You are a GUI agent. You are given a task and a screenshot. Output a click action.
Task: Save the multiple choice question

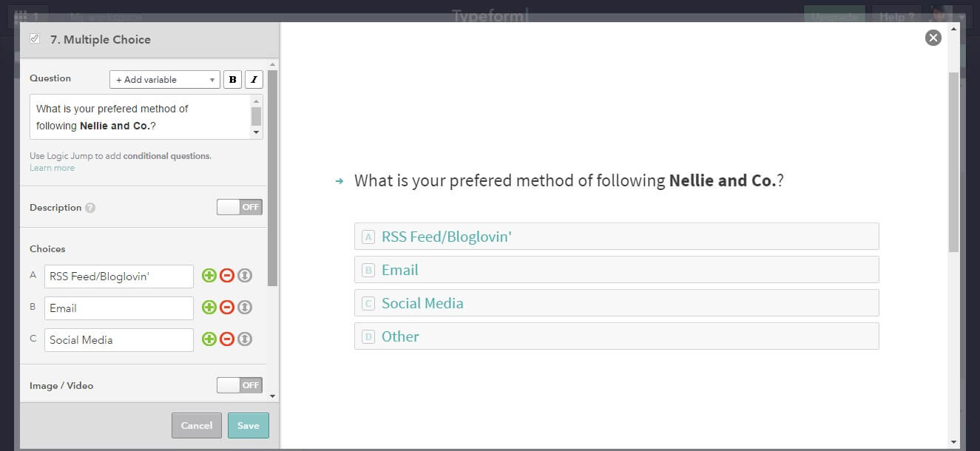pyautogui.click(x=249, y=426)
